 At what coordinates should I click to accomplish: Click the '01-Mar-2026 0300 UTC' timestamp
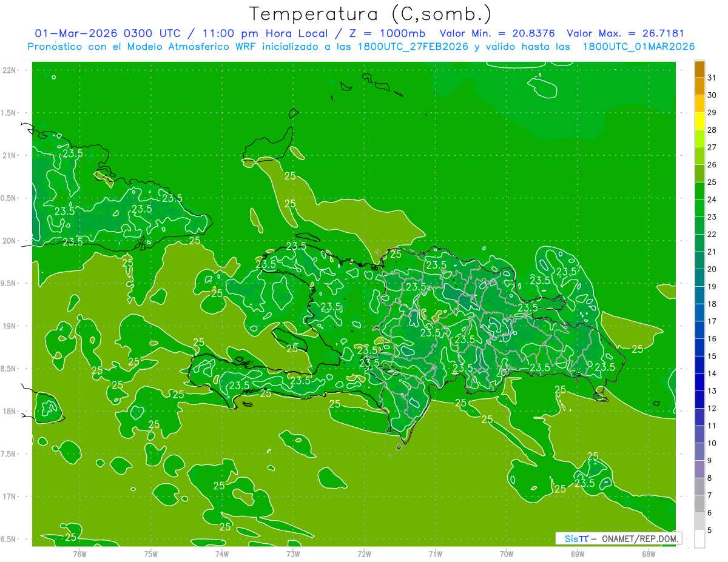pyautogui.click(x=108, y=33)
